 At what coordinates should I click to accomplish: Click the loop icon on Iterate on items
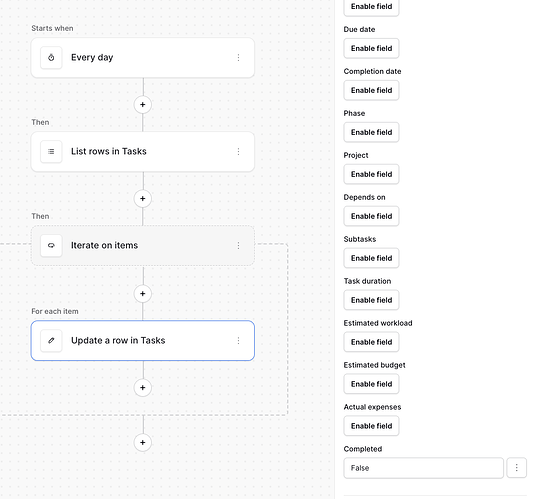51,245
